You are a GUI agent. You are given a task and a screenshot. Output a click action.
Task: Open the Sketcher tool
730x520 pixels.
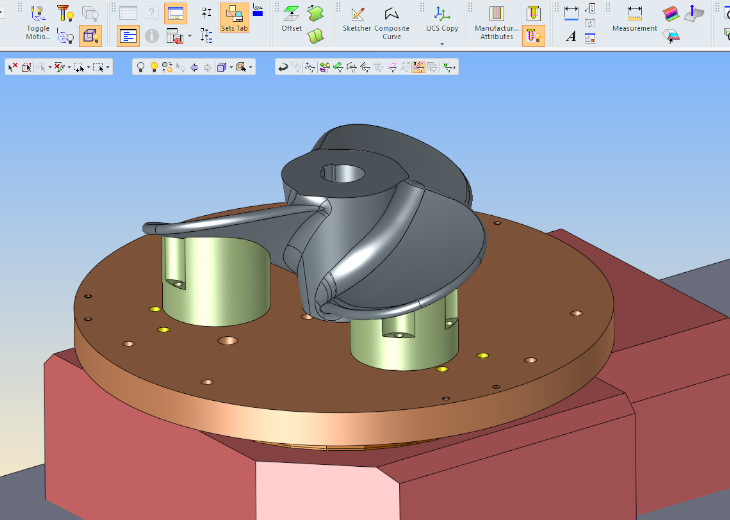(x=357, y=14)
